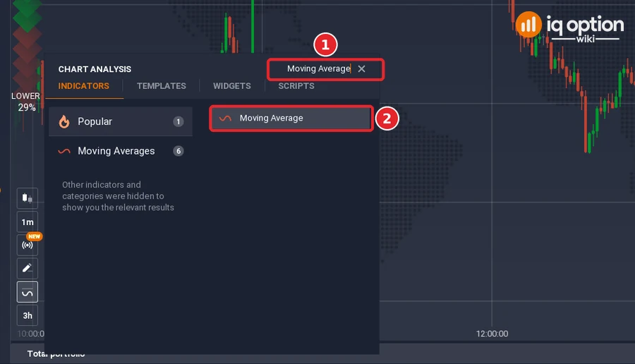Open the Scripts tab

click(x=296, y=86)
